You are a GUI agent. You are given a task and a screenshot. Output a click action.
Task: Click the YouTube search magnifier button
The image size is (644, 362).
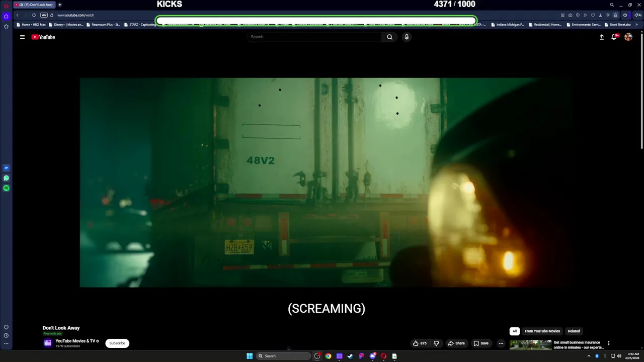click(x=389, y=37)
